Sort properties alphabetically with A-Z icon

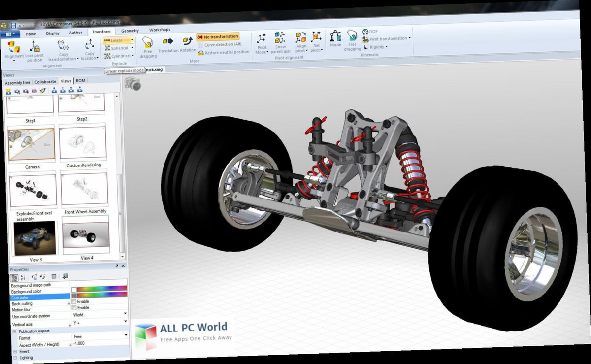pyautogui.click(x=23, y=277)
